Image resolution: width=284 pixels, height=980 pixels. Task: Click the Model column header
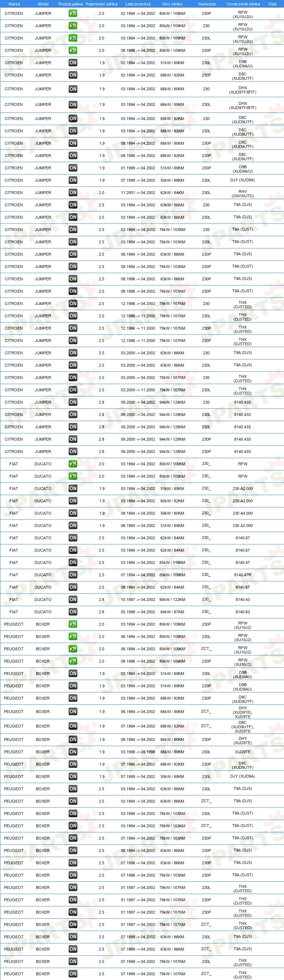(x=44, y=4)
